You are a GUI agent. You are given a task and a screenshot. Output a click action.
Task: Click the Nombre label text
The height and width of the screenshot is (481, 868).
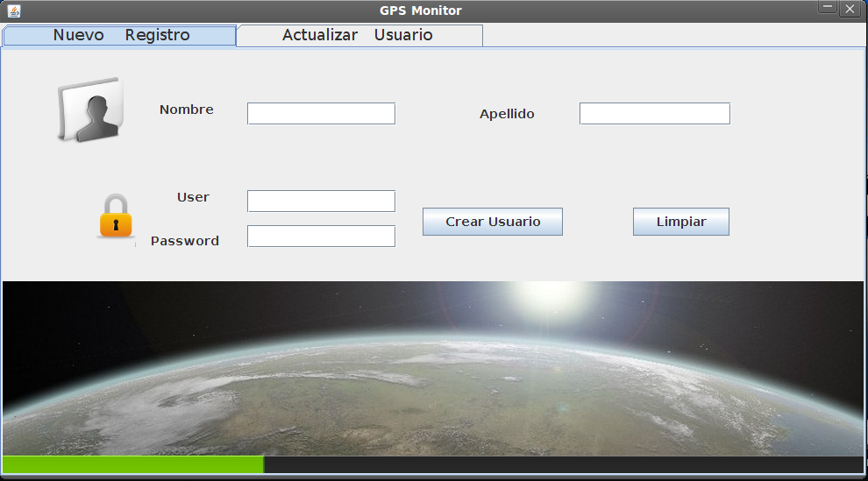click(x=187, y=110)
